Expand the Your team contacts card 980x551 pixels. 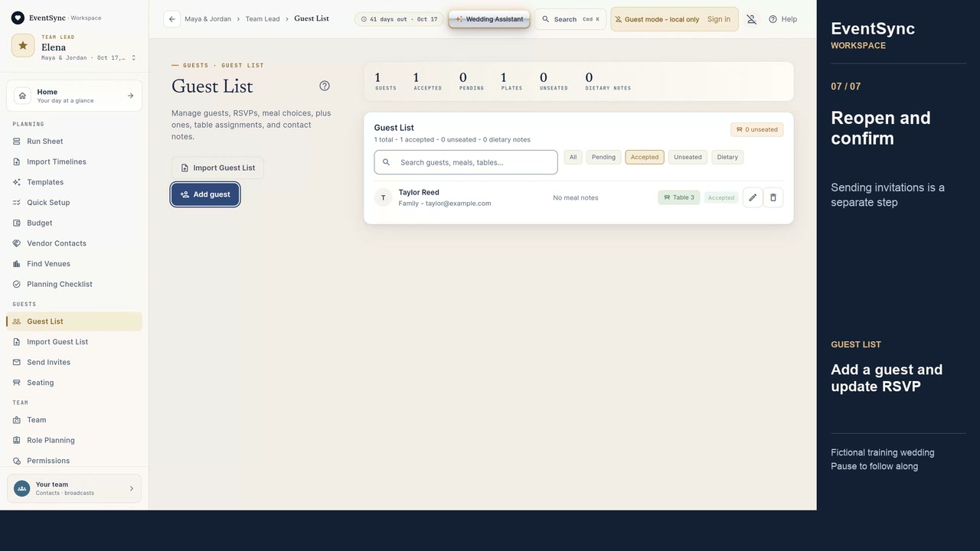[74, 488]
